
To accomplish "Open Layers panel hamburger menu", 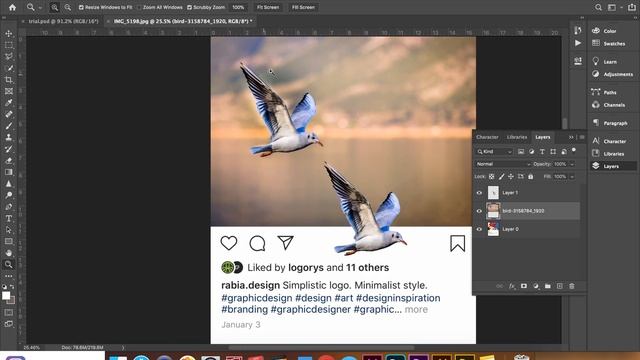I will [582, 137].
